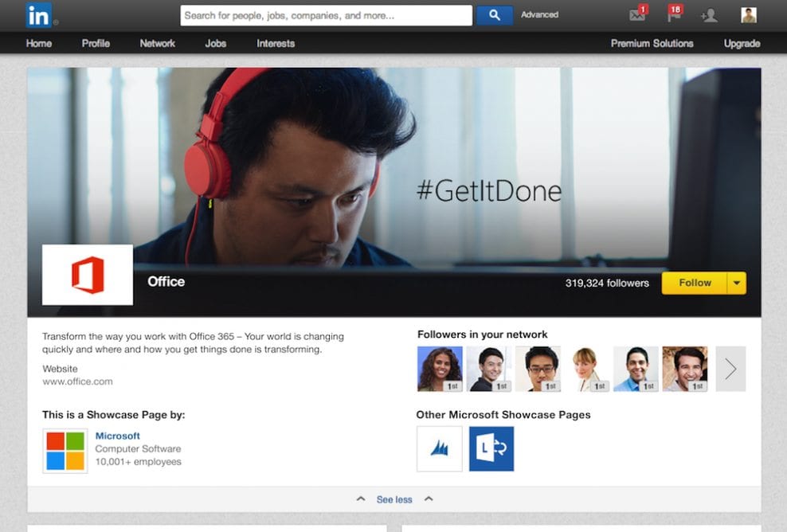The height and width of the screenshot is (532, 787).
Task: Click the chevron right of See less
Action: click(x=429, y=499)
